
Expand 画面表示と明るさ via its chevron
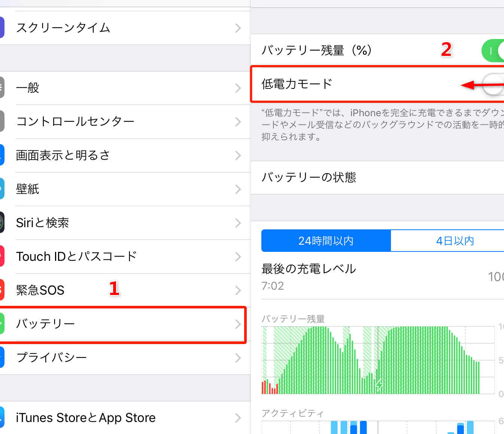pos(238,156)
